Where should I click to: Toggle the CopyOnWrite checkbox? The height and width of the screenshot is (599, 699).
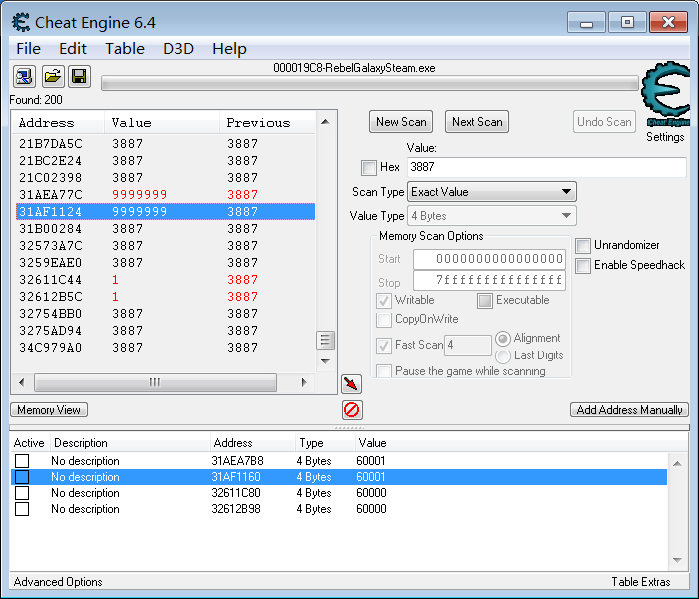click(384, 320)
